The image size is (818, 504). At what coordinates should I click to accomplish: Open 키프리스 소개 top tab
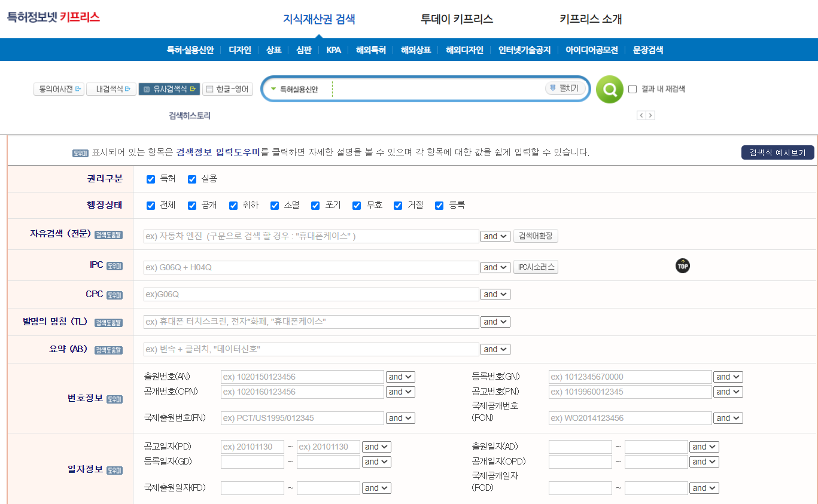coord(591,19)
